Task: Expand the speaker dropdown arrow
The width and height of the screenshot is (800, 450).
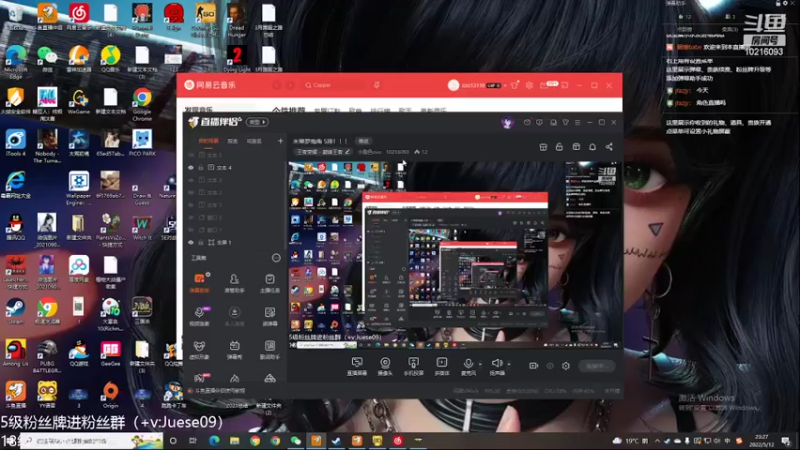Action: 509,364
